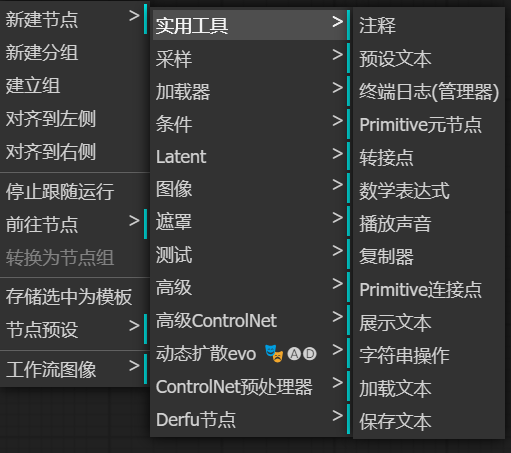The image size is (511, 453).
Task: Click arrow chevron beside 加载器
Action: click(x=337, y=88)
